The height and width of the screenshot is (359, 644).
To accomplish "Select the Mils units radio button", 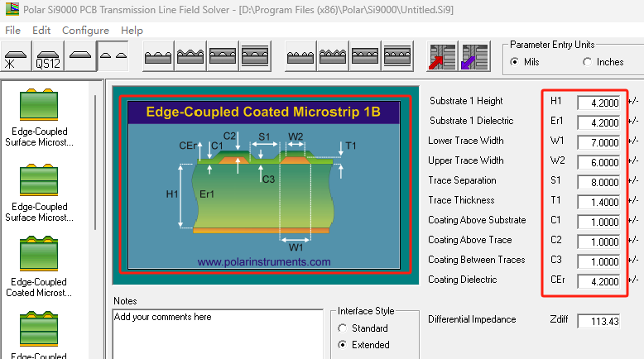I will [515, 62].
